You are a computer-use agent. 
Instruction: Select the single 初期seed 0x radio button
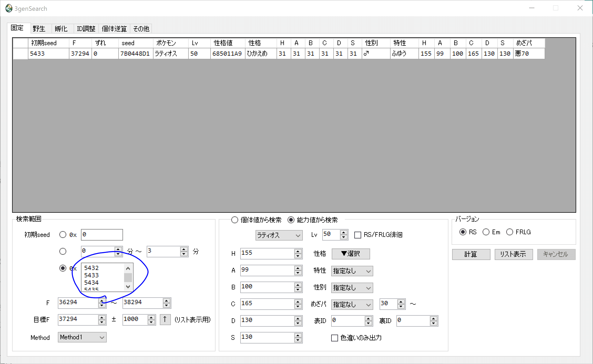click(x=63, y=235)
